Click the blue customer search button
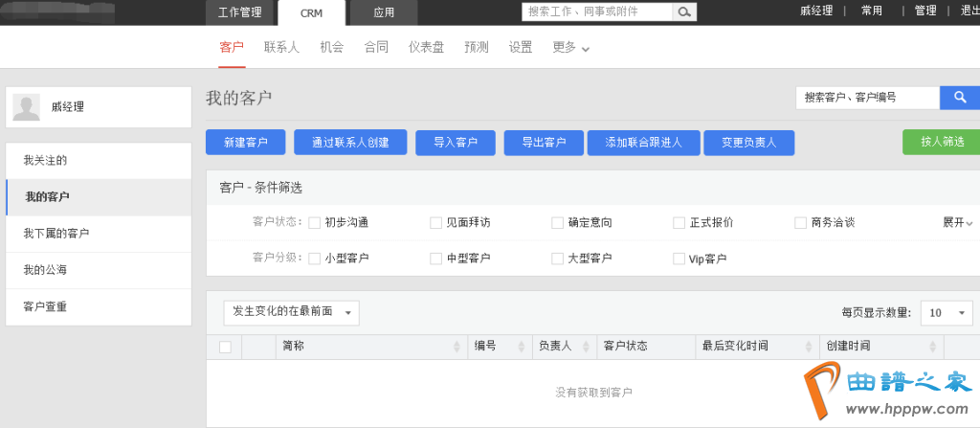Image resolution: width=980 pixels, height=428 pixels. [959, 98]
